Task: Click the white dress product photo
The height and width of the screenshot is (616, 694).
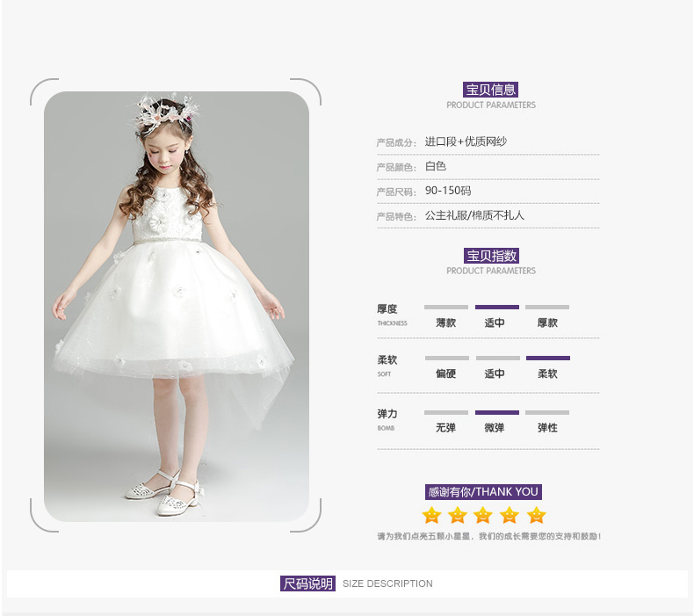Action: tap(176, 308)
